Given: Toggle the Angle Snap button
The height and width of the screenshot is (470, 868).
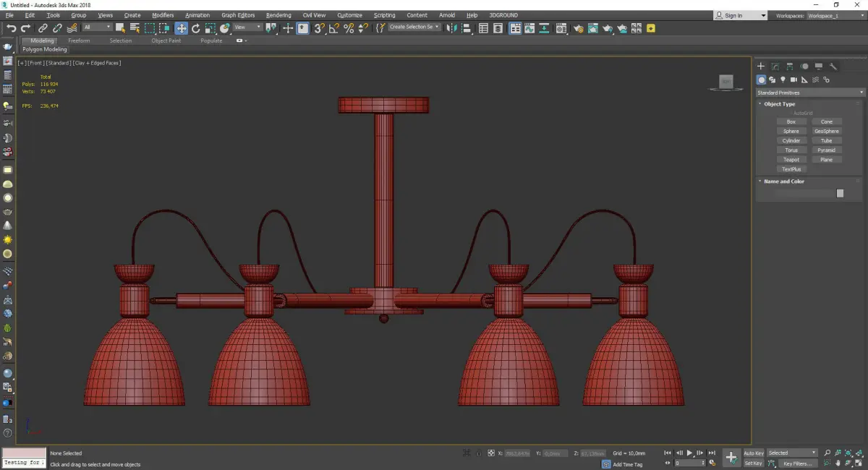Looking at the screenshot, I should coord(334,28).
